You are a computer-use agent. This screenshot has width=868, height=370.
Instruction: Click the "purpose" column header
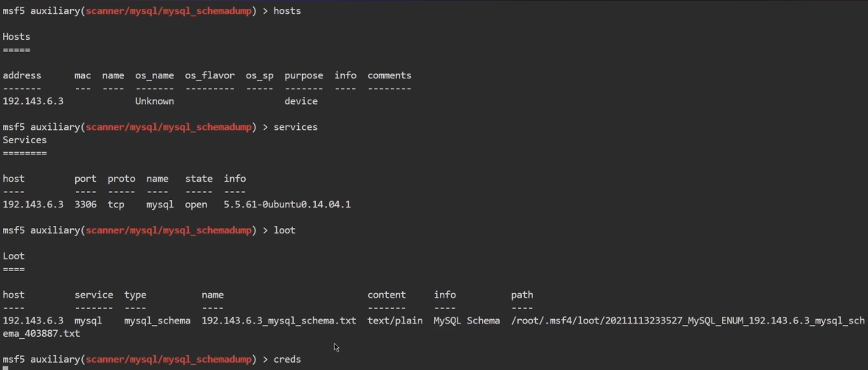[303, 75]
